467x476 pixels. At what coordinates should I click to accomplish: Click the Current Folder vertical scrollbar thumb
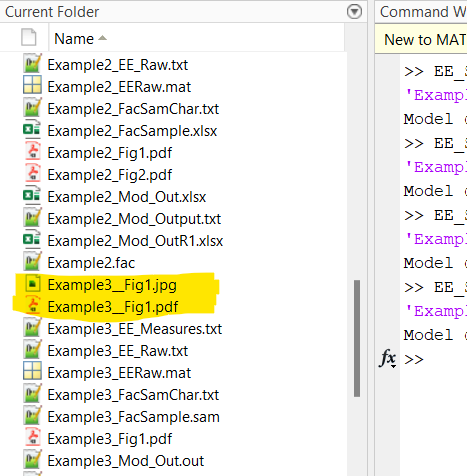[357, 338]
